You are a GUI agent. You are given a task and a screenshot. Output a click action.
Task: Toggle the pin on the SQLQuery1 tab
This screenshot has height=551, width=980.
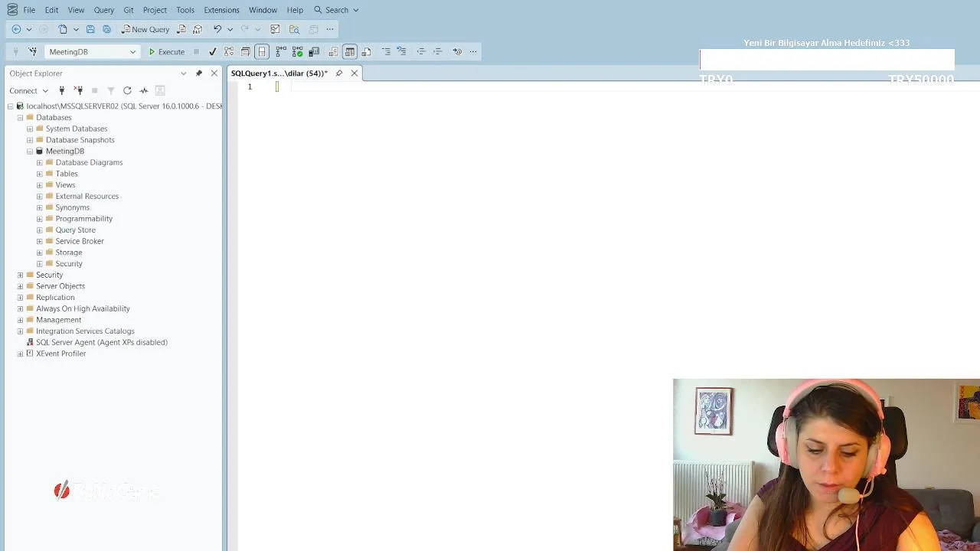point(339,73)
